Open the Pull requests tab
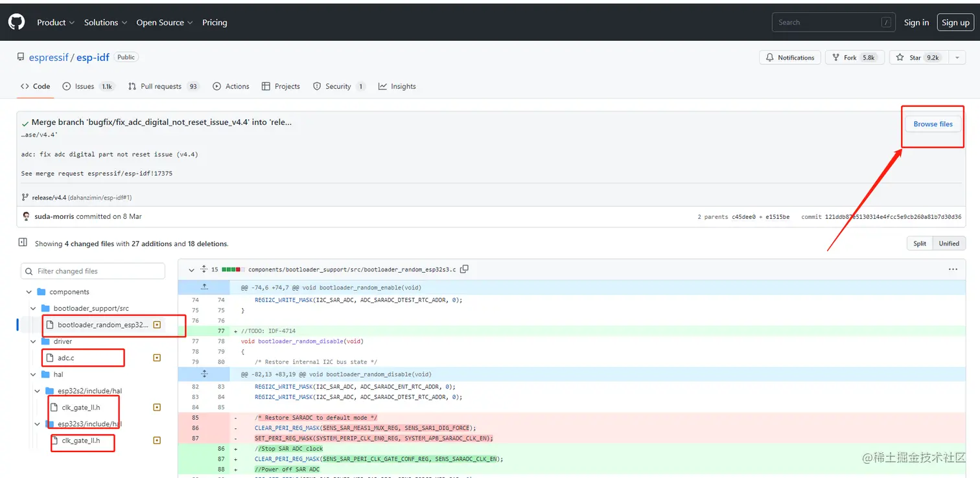 pos(163,86)
